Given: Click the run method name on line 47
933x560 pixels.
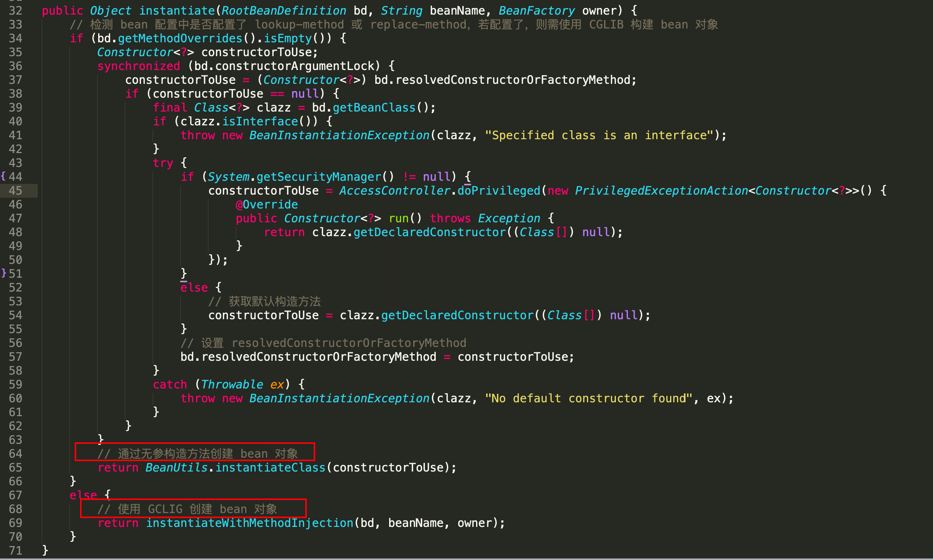Looking at the screenshot, I should pos(399,218).
